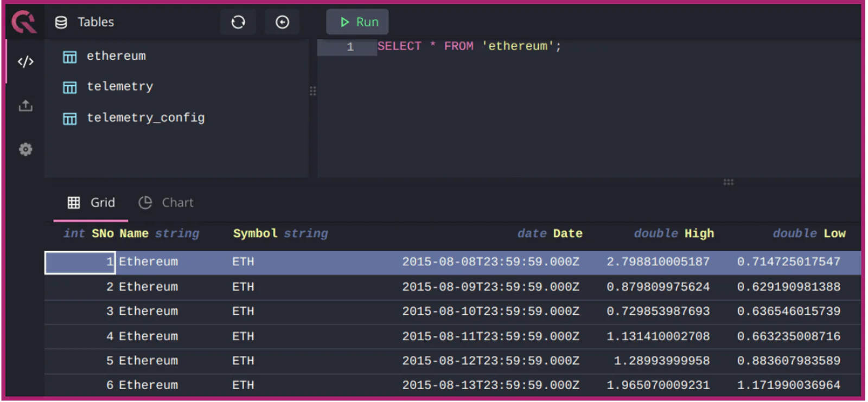Select the Ethereum name cell in row 2
The height and width of the screenshot is (402, 868).
(148, 287)
